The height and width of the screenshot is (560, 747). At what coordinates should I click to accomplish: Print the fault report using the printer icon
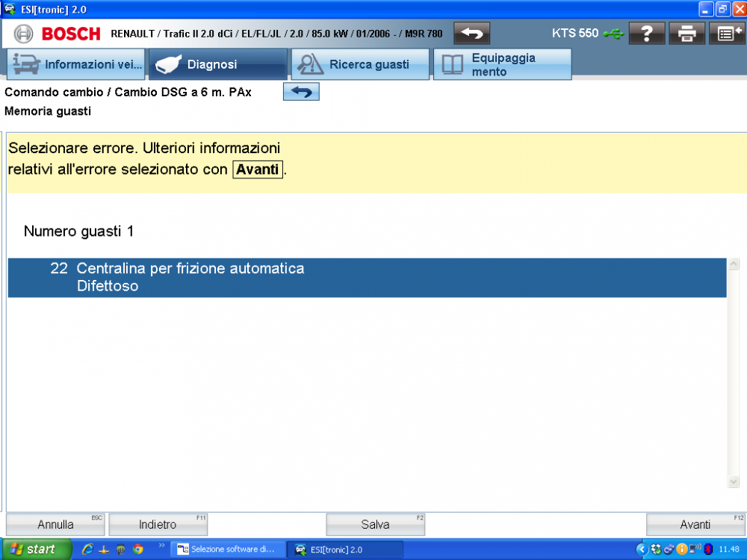coord(686,33)
